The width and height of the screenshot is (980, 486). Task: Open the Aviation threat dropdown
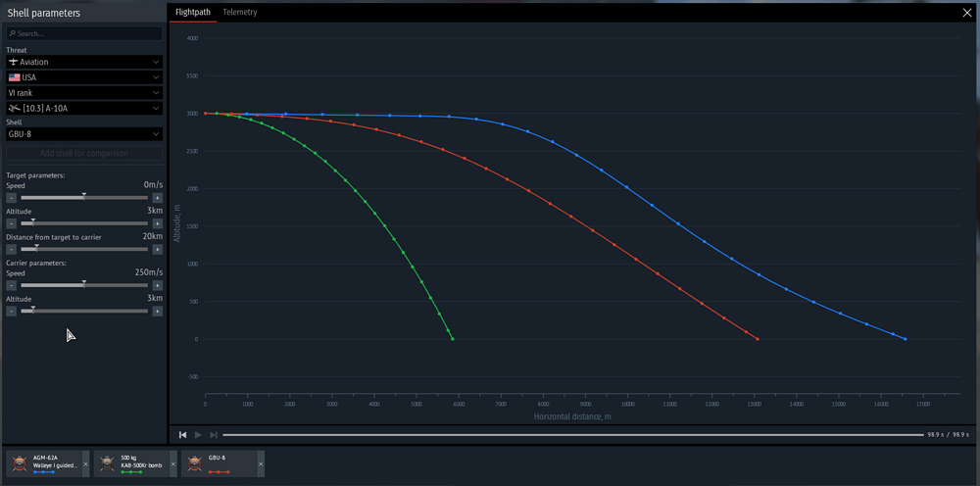click(84, 62)
